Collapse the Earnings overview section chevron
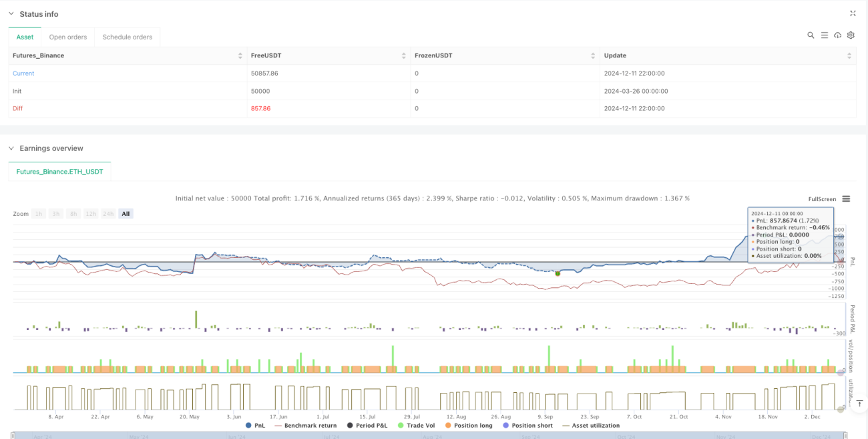 click(x=11, y=148)
